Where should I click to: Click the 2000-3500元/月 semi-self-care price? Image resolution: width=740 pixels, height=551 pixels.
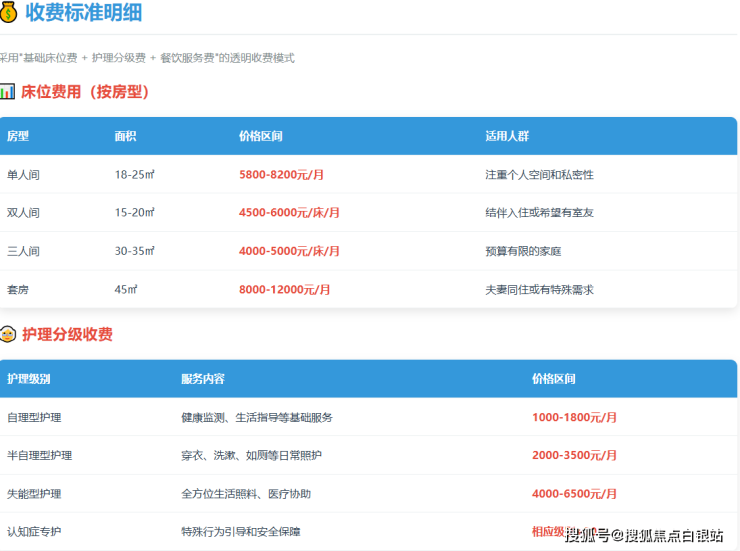coord(574,455)
